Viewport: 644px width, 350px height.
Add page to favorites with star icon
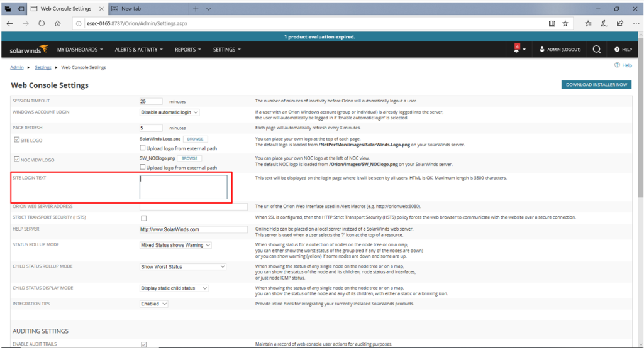[x=565, y=23]
